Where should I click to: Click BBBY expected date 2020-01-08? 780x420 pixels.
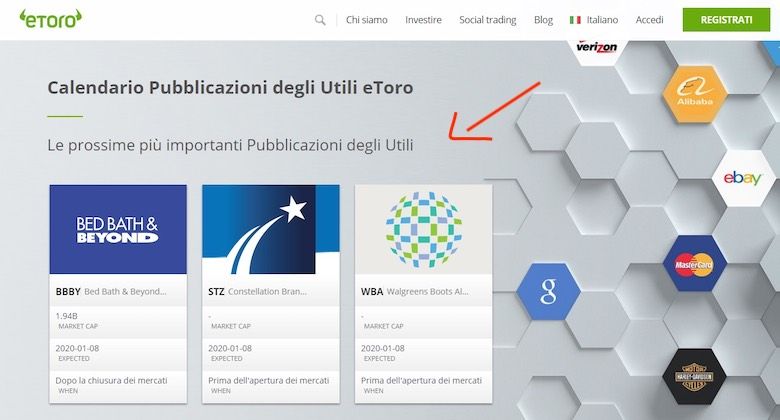click(77, 348)
